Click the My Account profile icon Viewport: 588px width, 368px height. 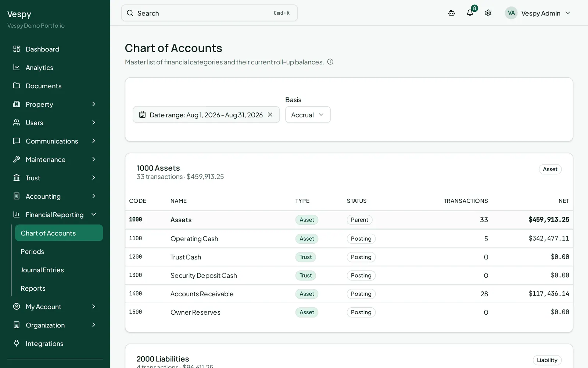click(17, 307)
